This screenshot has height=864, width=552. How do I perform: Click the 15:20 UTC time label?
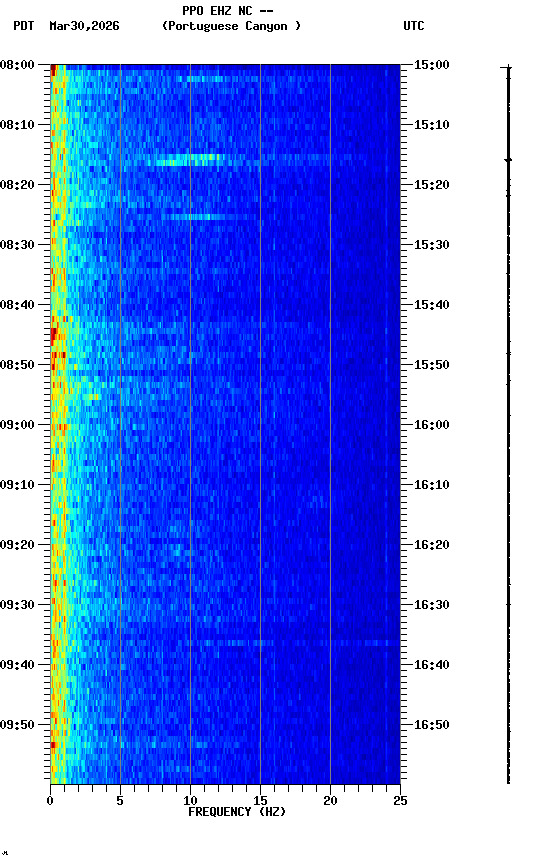coord(432,185)
